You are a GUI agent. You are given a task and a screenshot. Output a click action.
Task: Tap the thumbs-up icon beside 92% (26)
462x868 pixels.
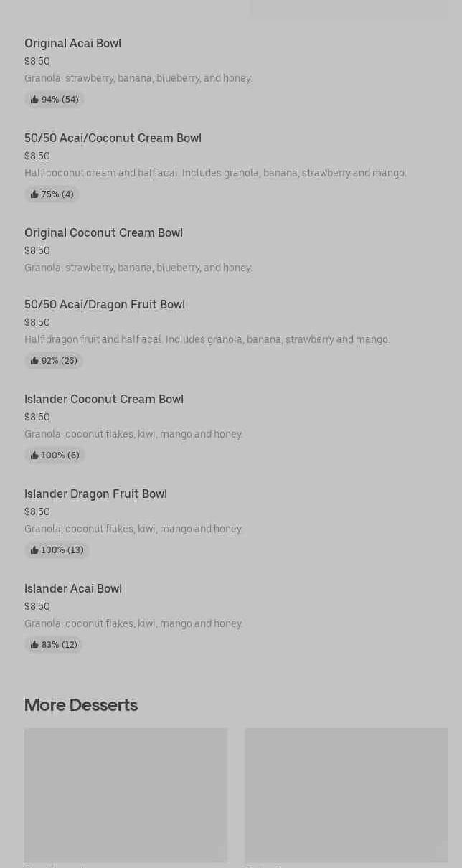(x=34, y=361)
